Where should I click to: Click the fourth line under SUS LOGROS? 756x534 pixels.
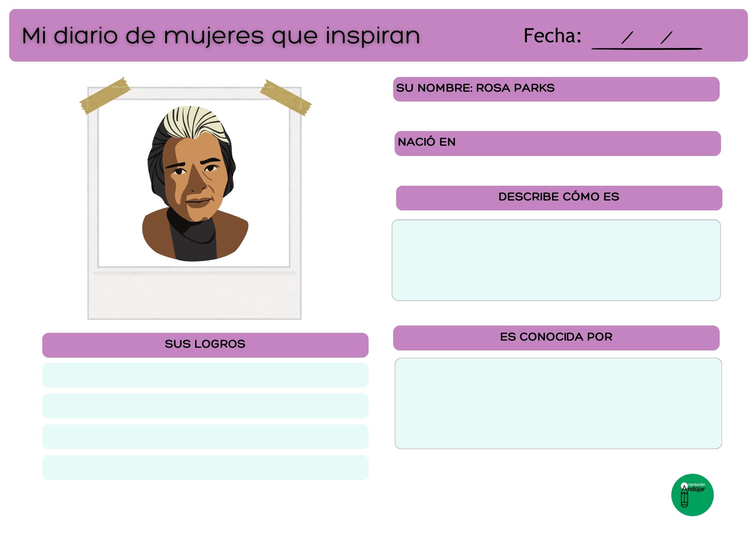205,468
